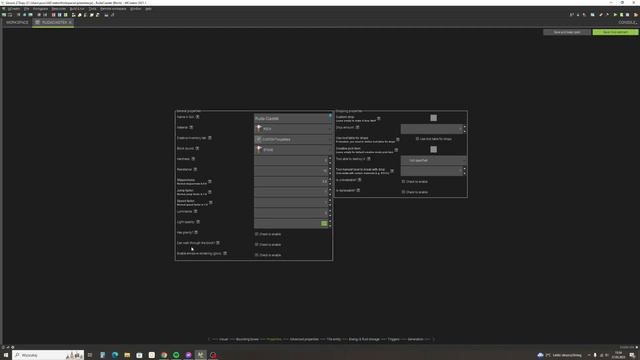Open help icon beside Speed factor
The image size is (640, 360).
pos(211,202)
